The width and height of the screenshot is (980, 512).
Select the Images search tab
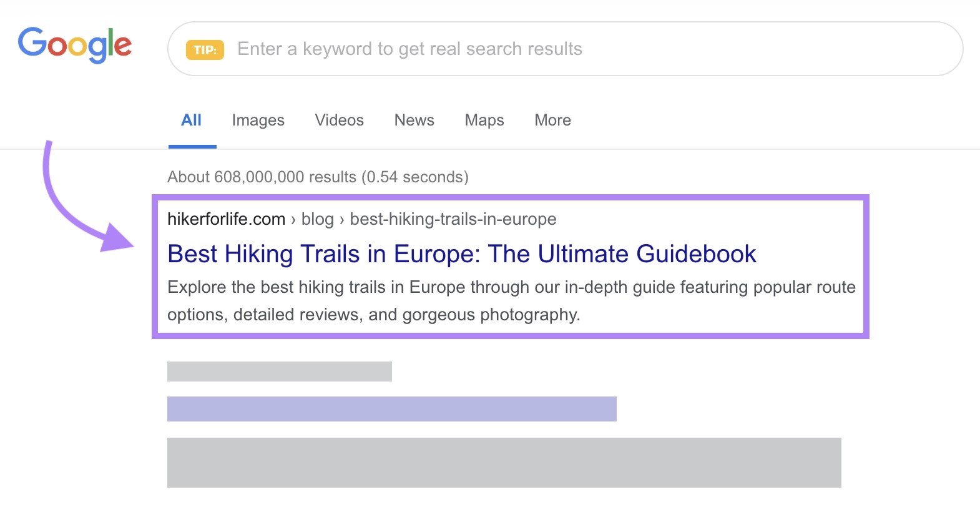(x=258, y=120)
